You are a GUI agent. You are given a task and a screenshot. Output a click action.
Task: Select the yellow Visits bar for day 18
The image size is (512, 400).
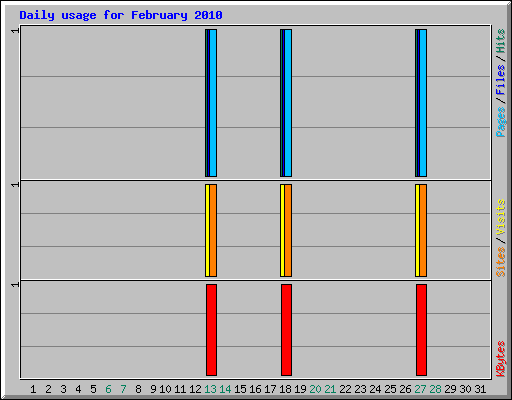[282, 230]
